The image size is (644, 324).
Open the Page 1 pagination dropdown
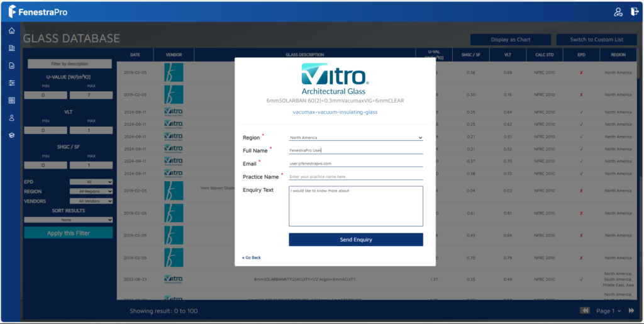609,311
